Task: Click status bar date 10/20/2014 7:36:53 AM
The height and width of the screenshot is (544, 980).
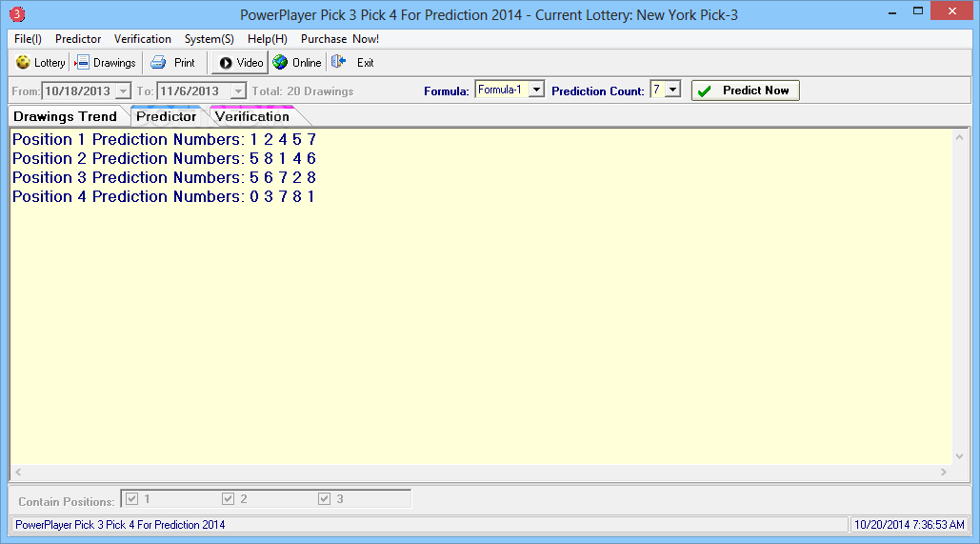Action: point(910,525)
